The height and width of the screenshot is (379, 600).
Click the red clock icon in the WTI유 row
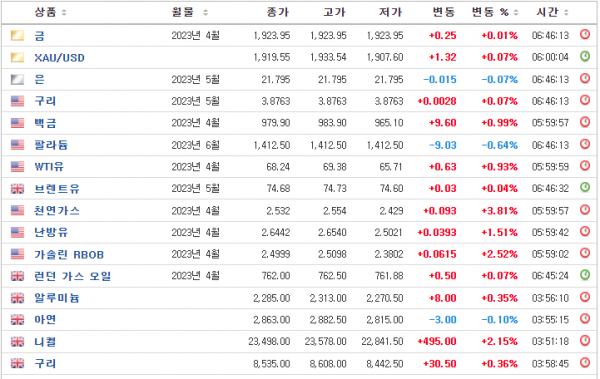point(585,166)
